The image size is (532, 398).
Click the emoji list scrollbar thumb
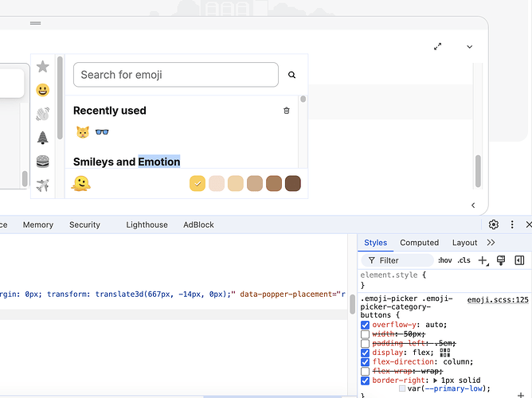point(303,99)
